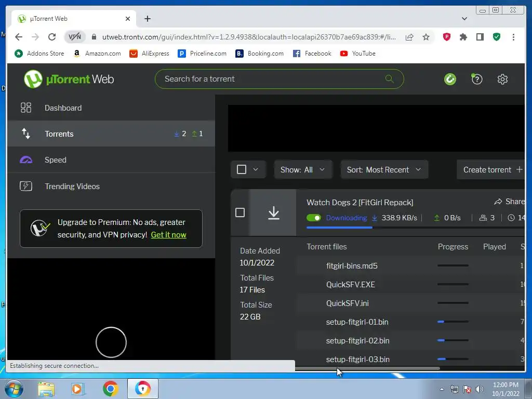Open File Explorer from the taskbar

tap(46, 389)
